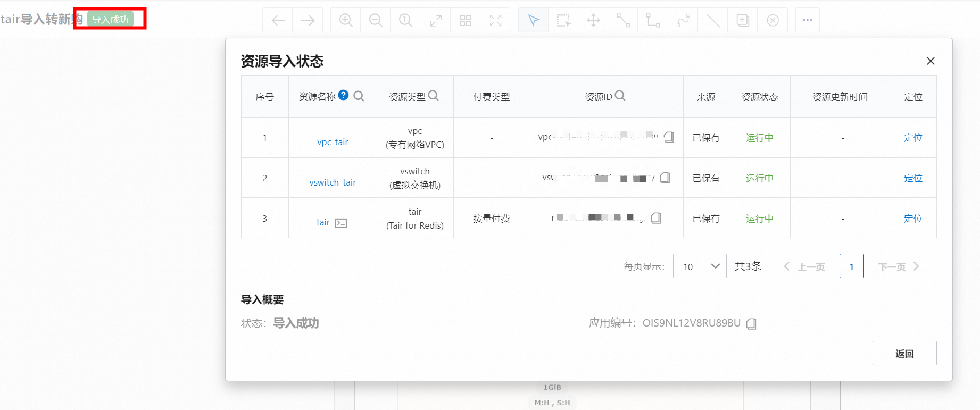
Task: Click 定位 for the vswitch-tair row
Action: pos(913,178)
